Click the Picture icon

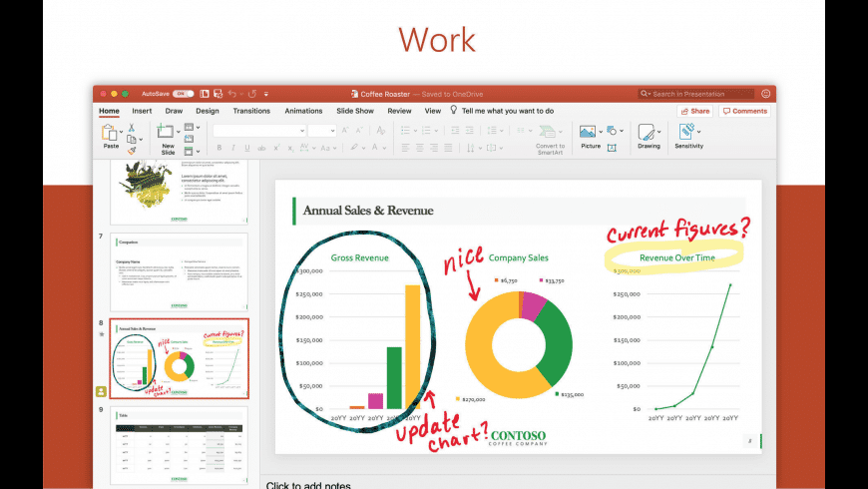point(588,132)
